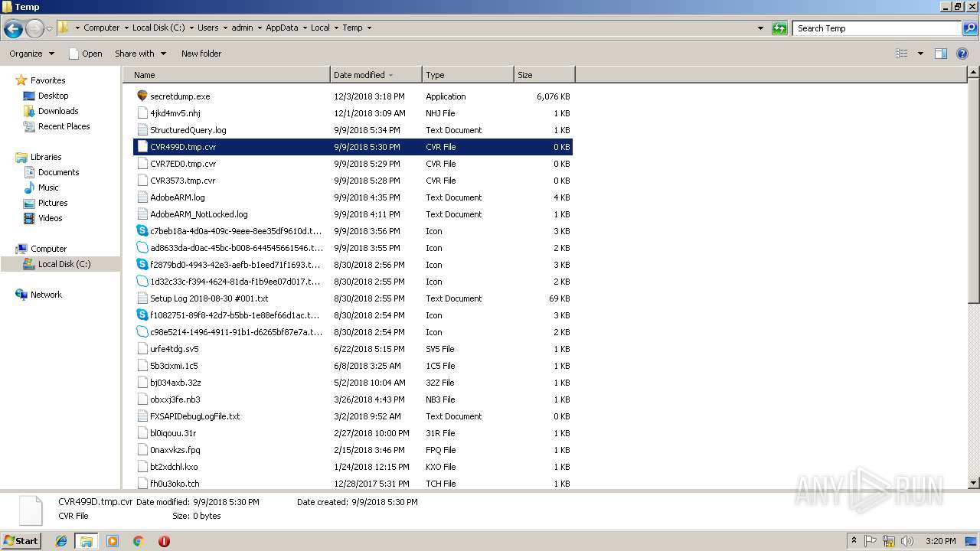Image resolution: width=980 pixels, height=551 pixels.
Task: Click the taskbar clock showing 3:20 PM
Action: coord(940,541)
